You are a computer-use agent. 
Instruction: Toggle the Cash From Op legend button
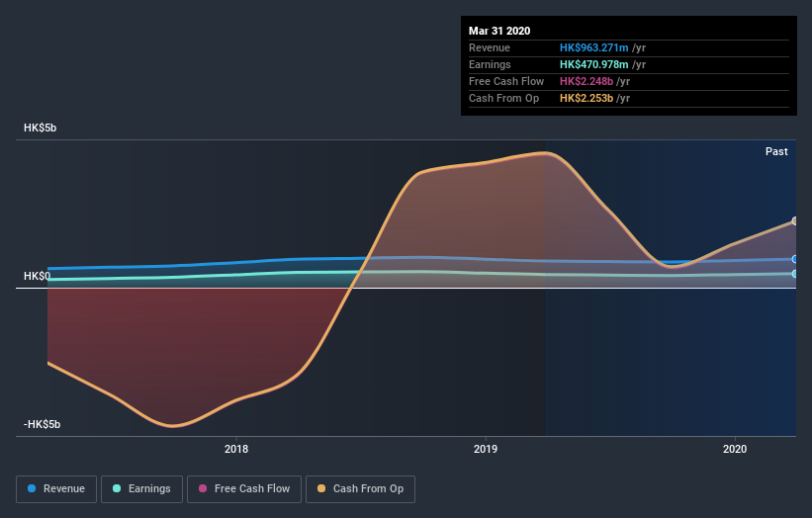[360, 489]
